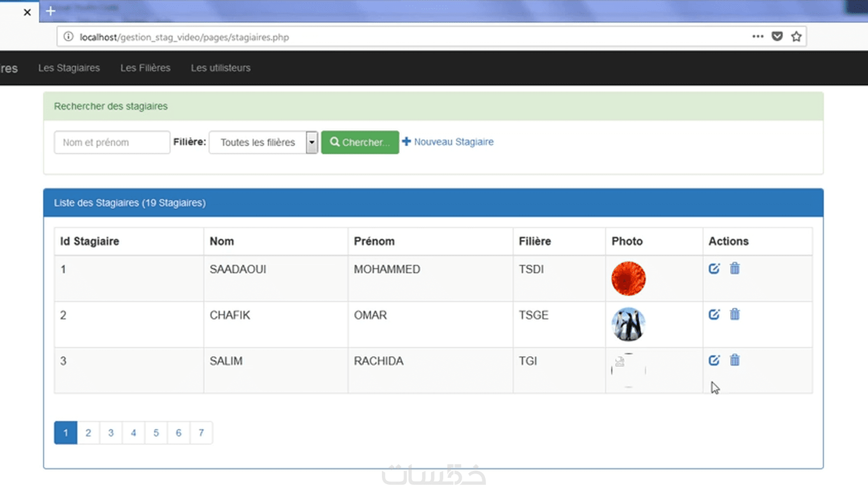
Task: Open a new browser tab
Action: (x=51, y=11)
